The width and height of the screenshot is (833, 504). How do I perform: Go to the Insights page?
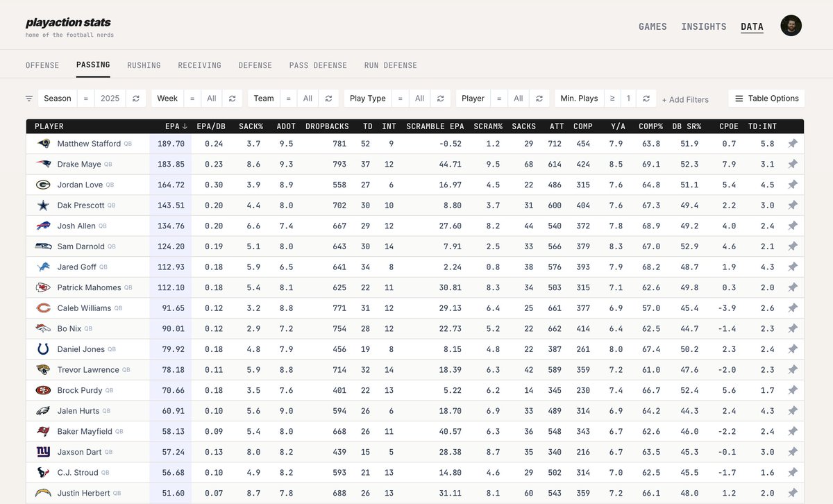pyautogui.click(x=704, y=26)
